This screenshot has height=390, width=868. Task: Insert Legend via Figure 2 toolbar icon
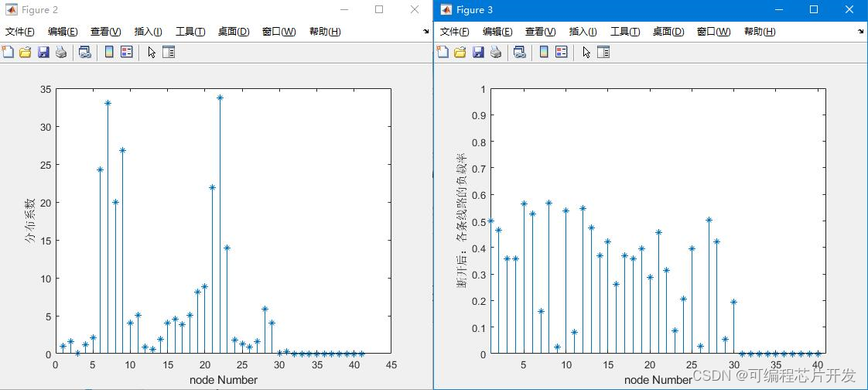(127, 52)
